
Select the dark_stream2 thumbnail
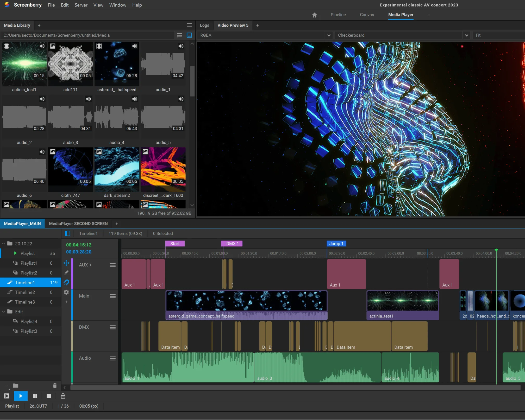117,169
